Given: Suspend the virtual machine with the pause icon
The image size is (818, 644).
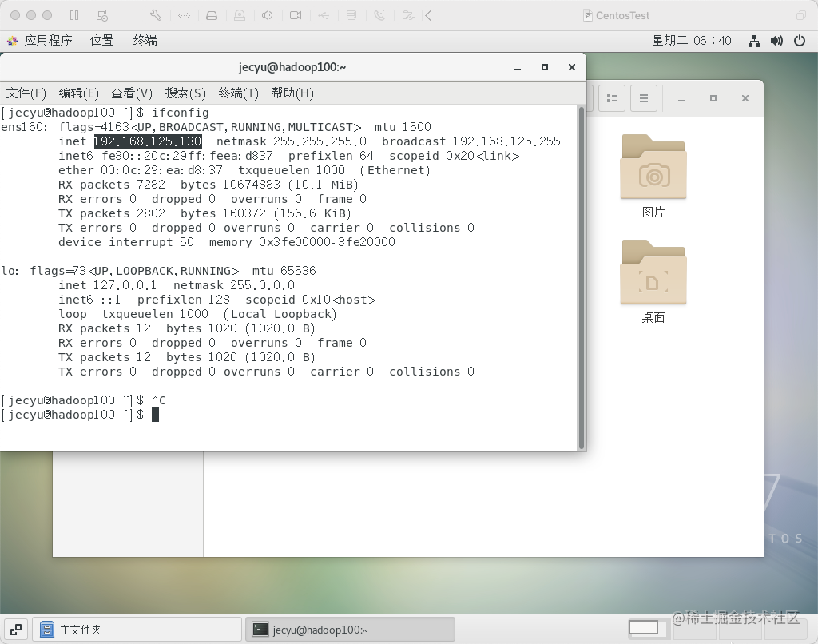Looking at the screenshot, I should click(74, 14).
